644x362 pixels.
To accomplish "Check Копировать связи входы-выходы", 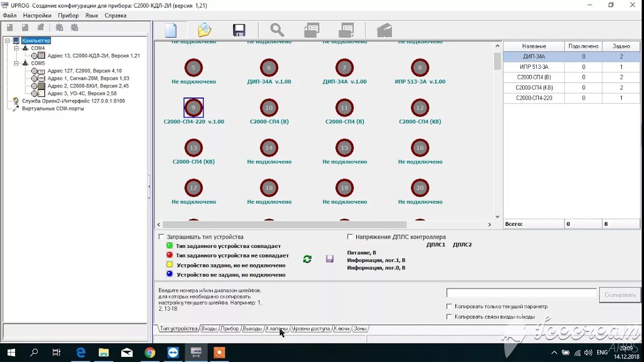I will [449, 317].
